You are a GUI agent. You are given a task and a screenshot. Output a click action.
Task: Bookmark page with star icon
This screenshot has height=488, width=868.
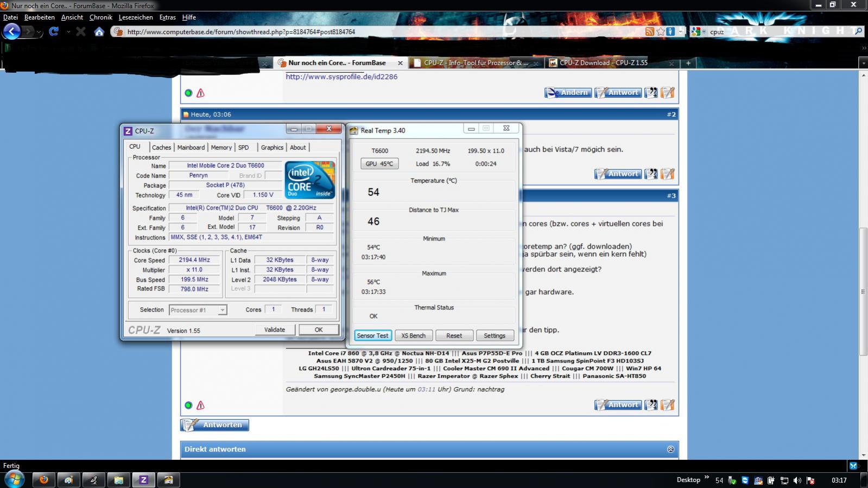tap(660, 31)
